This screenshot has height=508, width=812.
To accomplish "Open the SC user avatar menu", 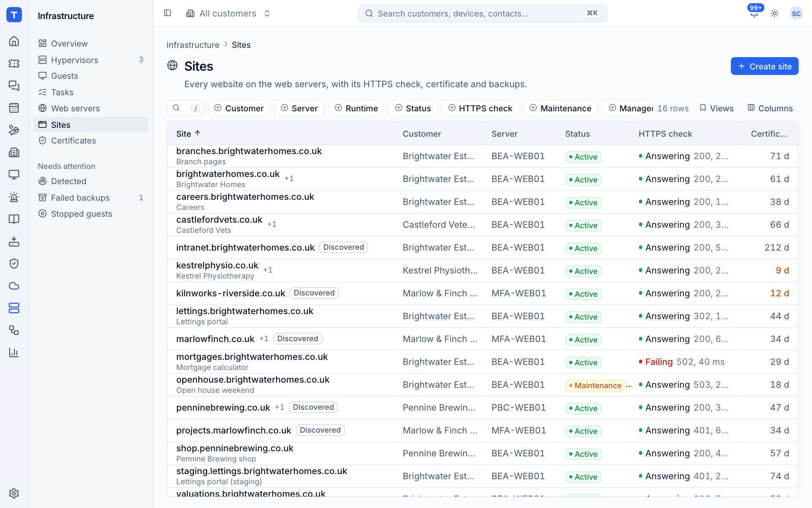I will (796, 14).
